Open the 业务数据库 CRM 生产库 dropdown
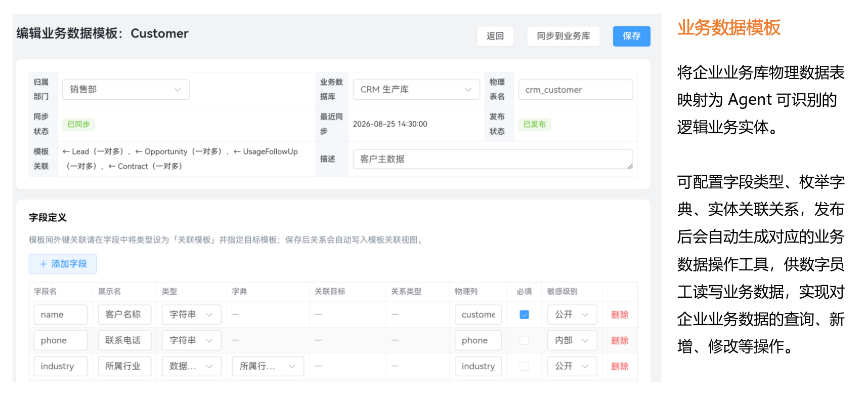Viewport: 868px width, 395px height. pos(416,90)
